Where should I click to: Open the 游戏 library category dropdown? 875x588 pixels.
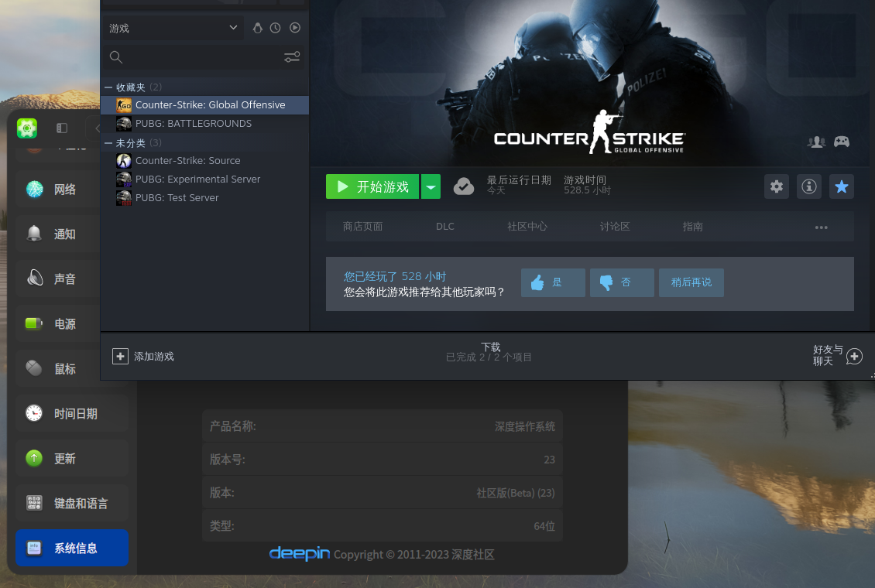173,27
